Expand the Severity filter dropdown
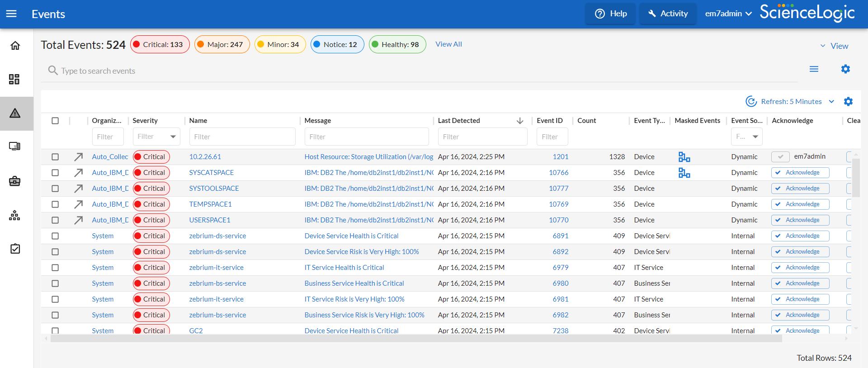This screenshot has width=868, height=368. pyautogui.click(x=173, y=137)
